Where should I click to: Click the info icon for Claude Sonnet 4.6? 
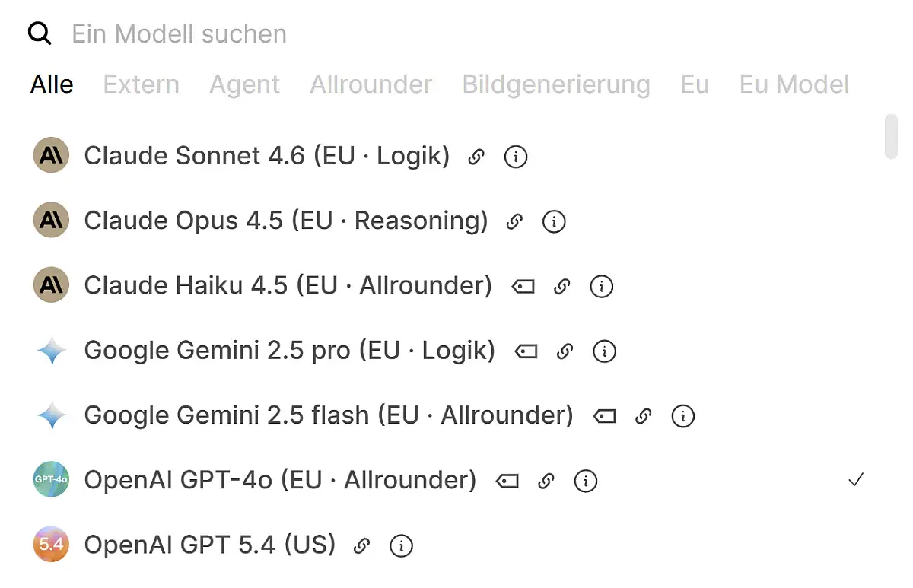point(516,157)
